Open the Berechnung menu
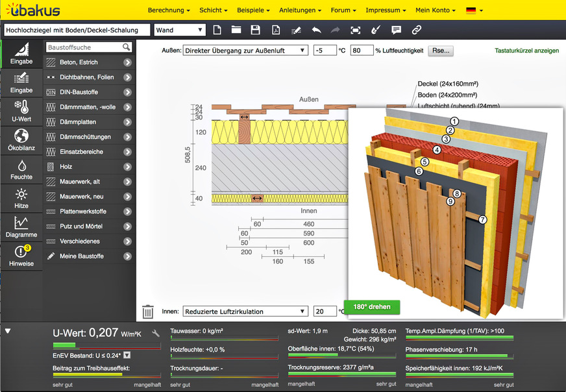 coord(169,10)
